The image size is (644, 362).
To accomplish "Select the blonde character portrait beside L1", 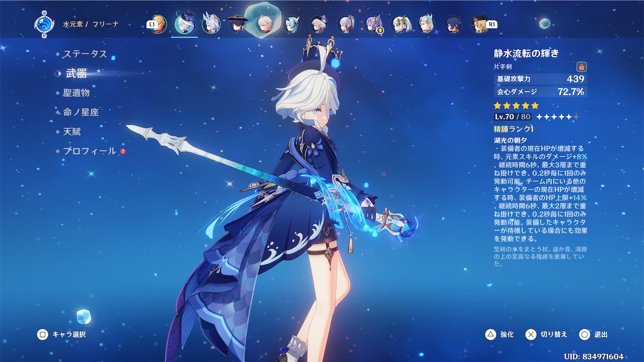I will (159, 24).
